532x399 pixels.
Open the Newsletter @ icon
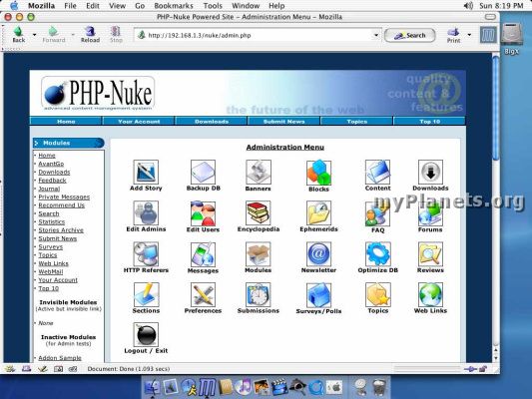pyautogui.click(x=318, y=254)
